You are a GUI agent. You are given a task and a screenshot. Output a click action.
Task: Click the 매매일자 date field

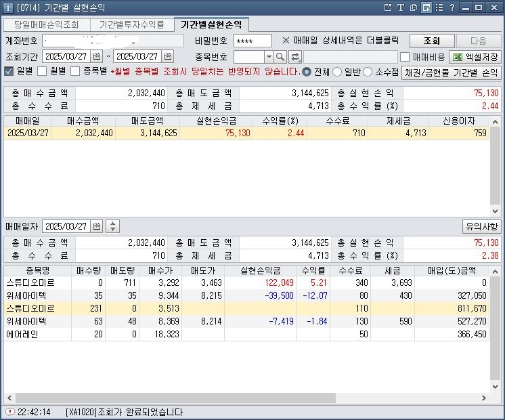tap(66, 226)
